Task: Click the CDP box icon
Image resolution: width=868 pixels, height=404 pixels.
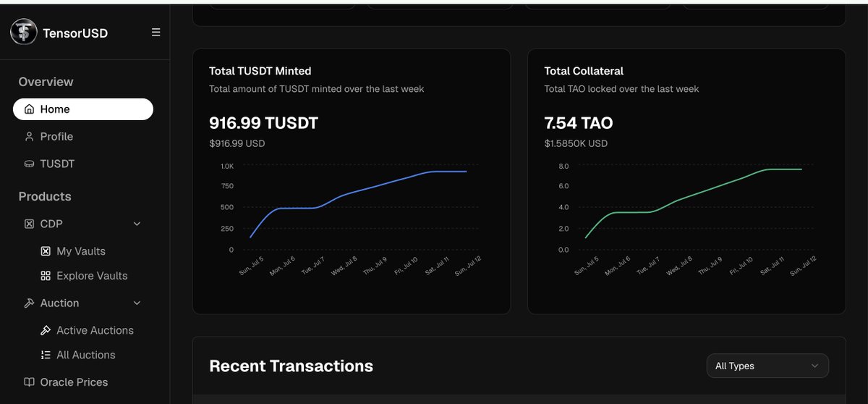Action: pos(29,224)
